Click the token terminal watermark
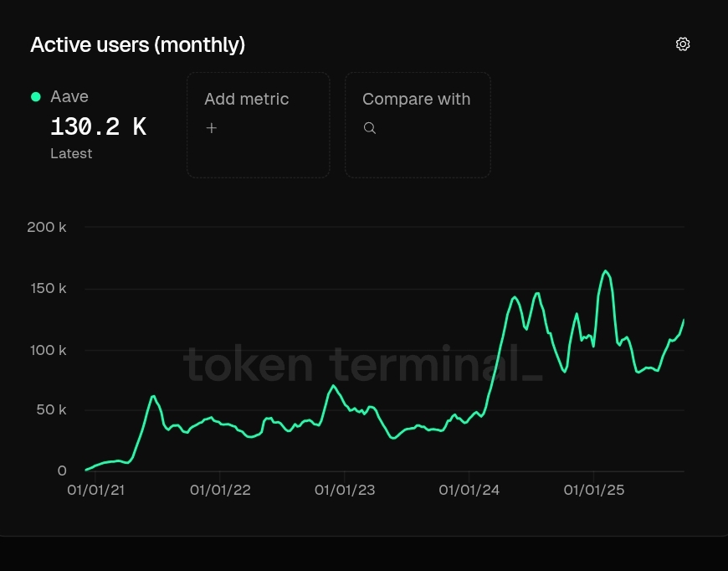 [362, 365]
